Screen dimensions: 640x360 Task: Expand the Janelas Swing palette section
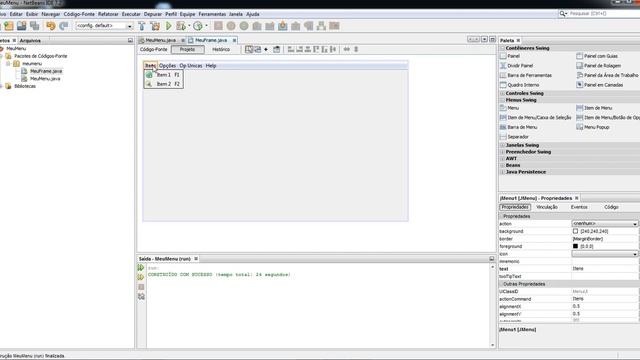click(x=503, y=145)
